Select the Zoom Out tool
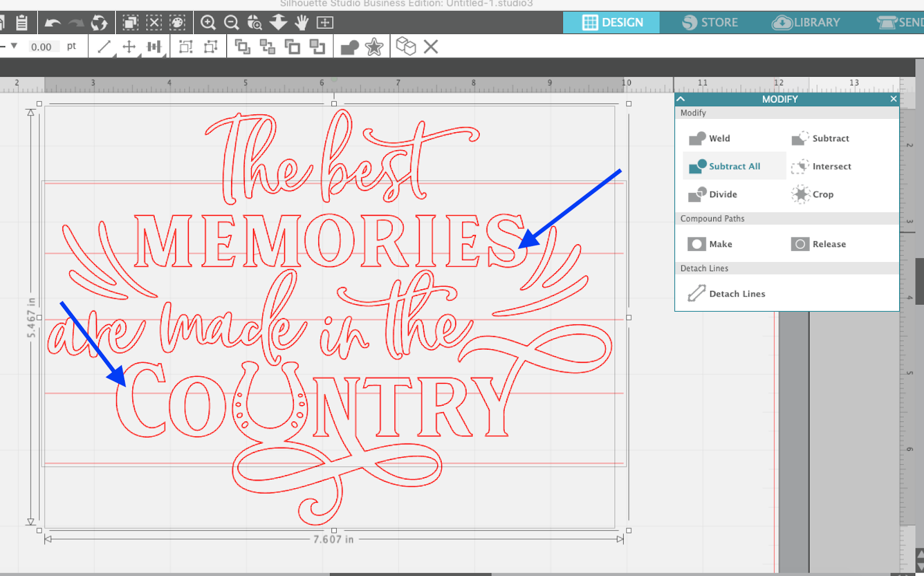Image resolution: width=924 pixels, height=576 pixels. [232, 23]
